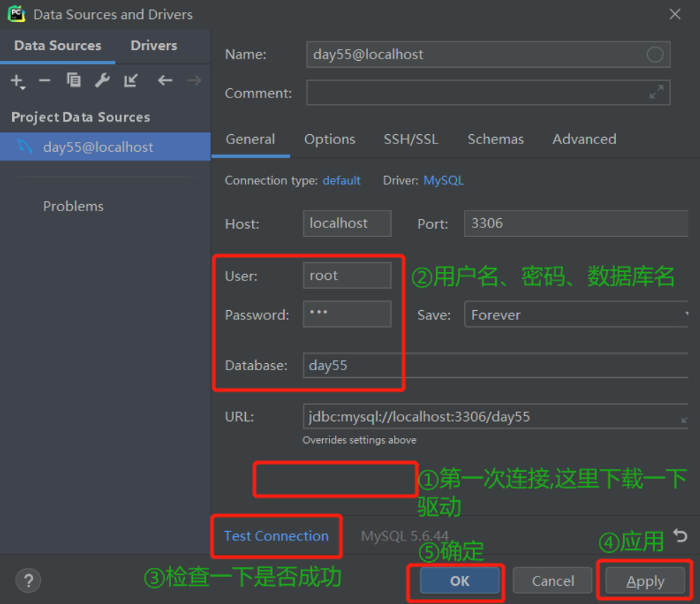Click the PyCharm logo in title bar
Viewport: 700px width, 604px height.
tap(16, 14)
